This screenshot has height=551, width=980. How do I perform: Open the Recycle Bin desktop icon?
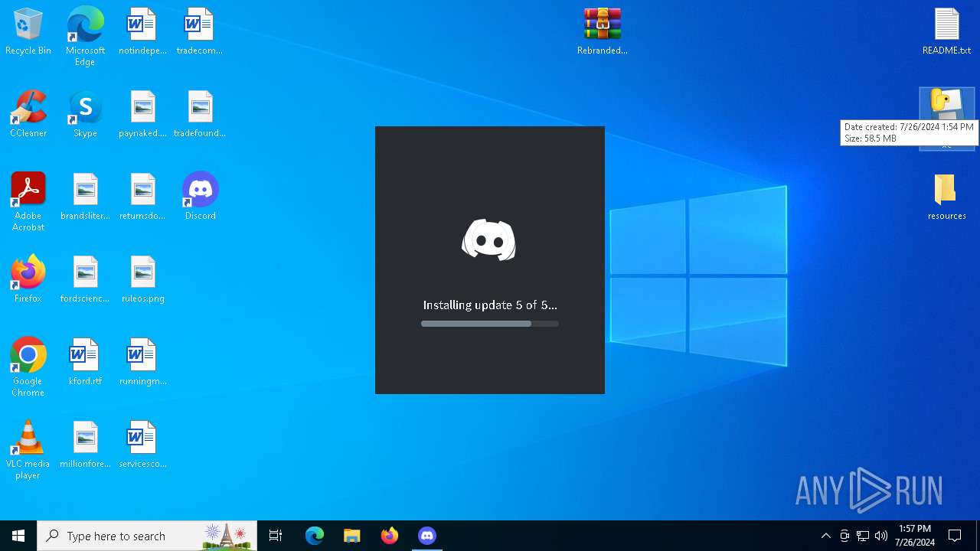(x=28, y=32)
